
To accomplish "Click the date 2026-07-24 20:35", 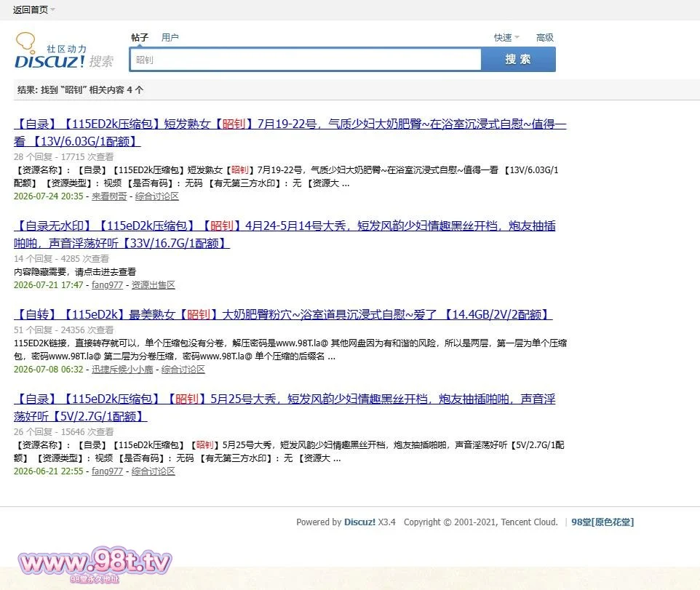I will [49, 196].
